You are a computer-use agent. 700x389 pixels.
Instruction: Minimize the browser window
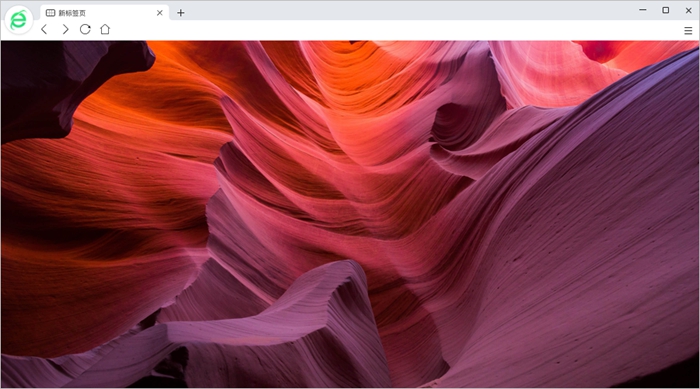[x=643, y=10]
